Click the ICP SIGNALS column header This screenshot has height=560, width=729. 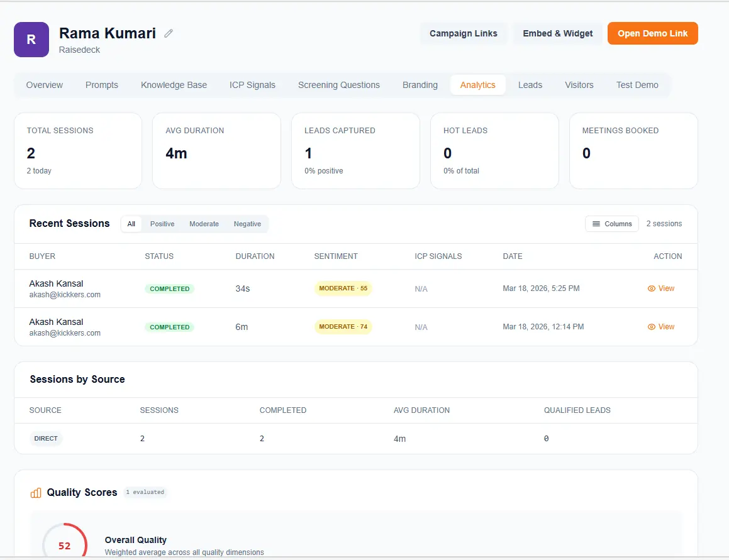click(x=438, y=256)
